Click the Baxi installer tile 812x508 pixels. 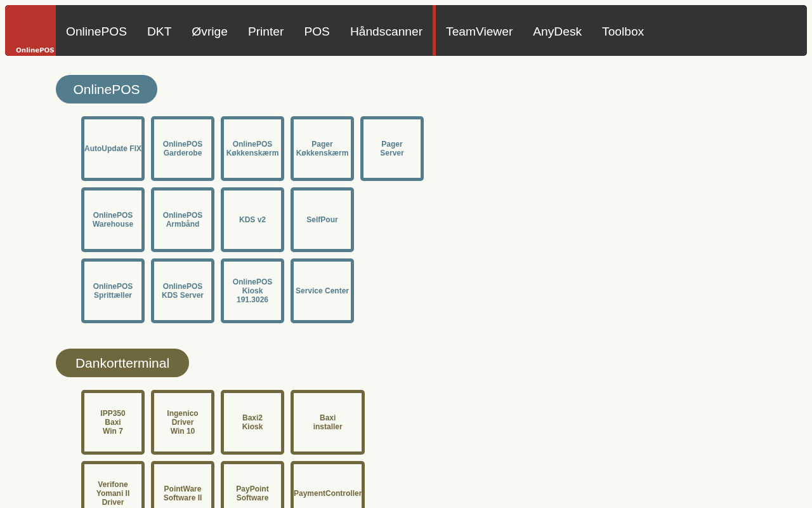click(x=327, y=422)
